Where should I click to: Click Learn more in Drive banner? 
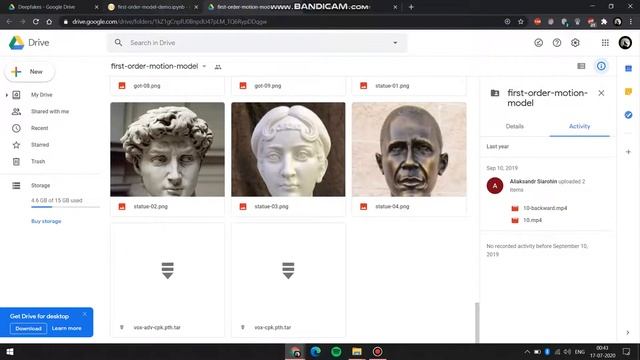(x=67, y=329)
